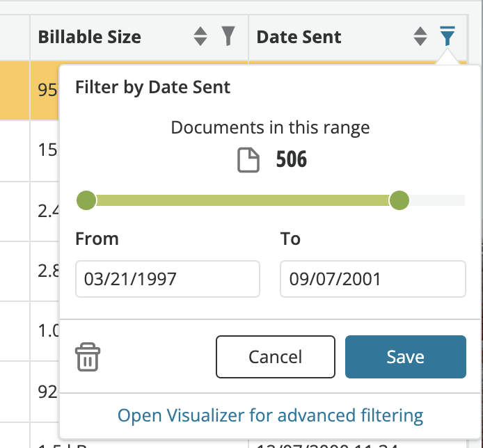Click the unfilled gray end of slider
Viewport: 483px width, 448px height.
click(437, 200)
